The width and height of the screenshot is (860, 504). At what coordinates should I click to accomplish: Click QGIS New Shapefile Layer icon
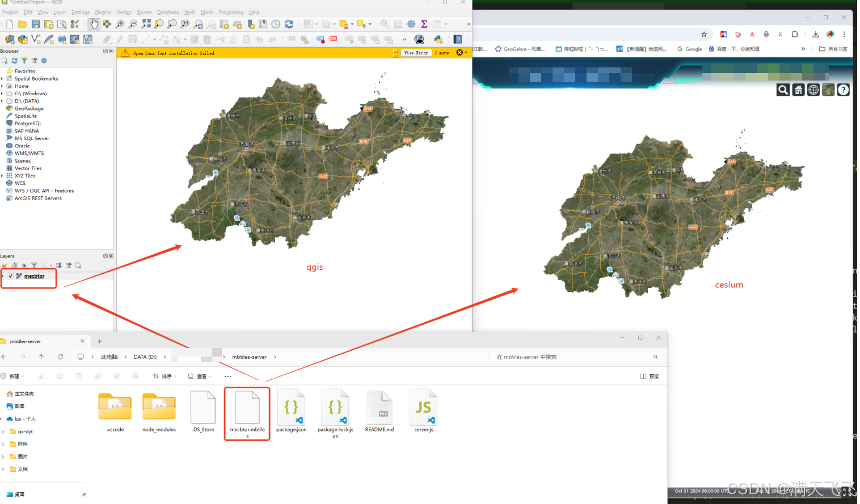[x=36, y=39]
